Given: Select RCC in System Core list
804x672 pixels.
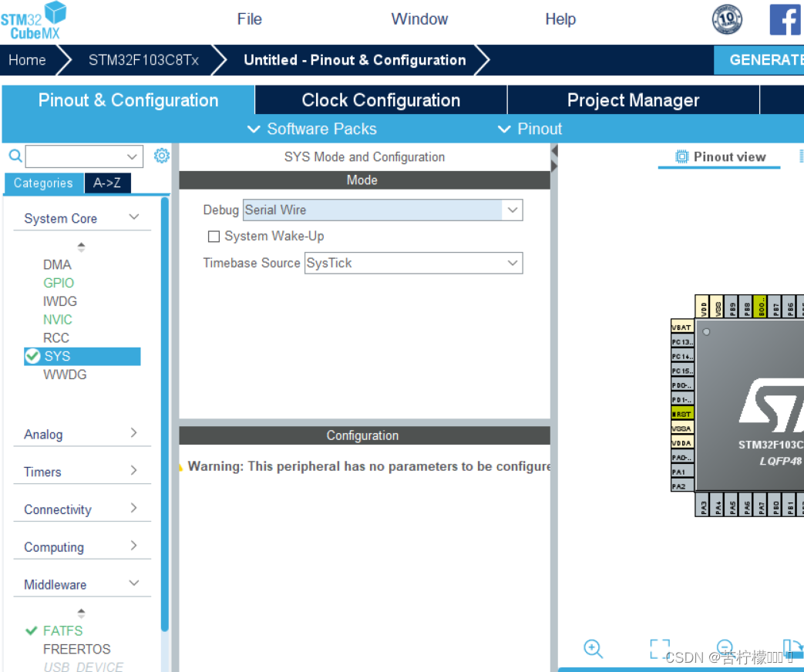Looking at the screenshot, I should point(56,338).
